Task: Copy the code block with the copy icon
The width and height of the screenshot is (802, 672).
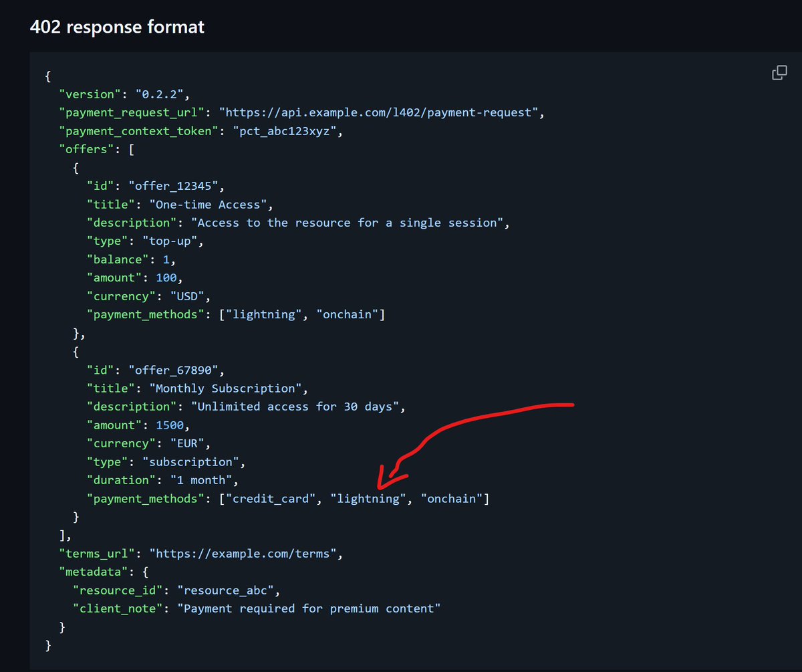Action: tap(779, 73)
